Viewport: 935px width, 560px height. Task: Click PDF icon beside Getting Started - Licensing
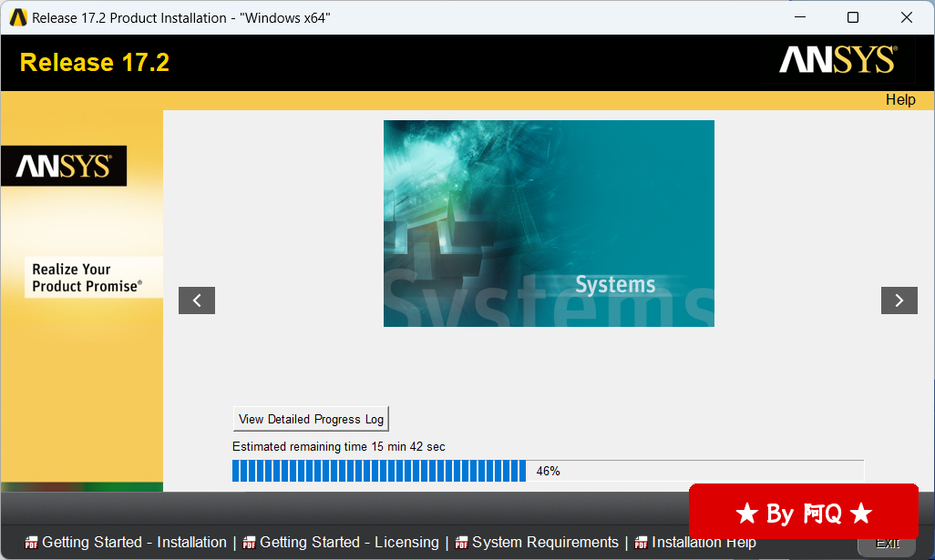pos(250,543)
